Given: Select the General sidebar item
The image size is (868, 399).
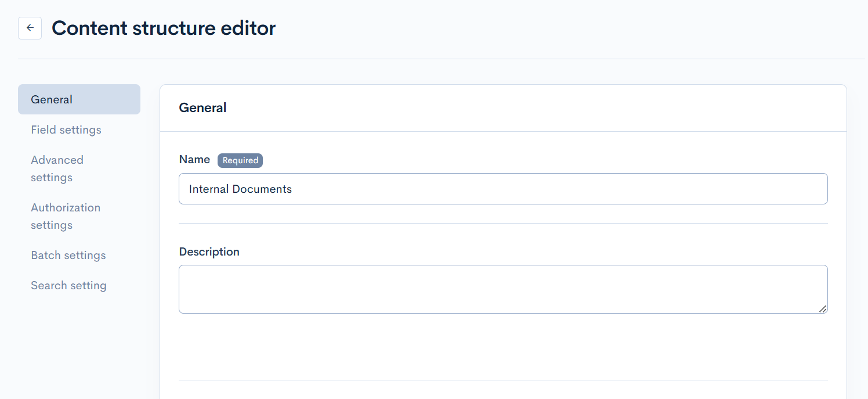Looking at the screenshot, I should coord(79,99).
